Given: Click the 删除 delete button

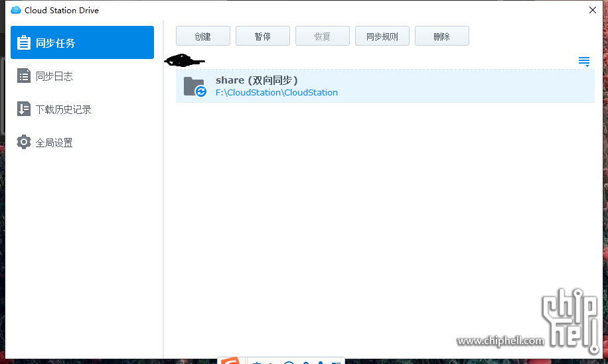Looking at the screenshot, I should click(441, 36).
